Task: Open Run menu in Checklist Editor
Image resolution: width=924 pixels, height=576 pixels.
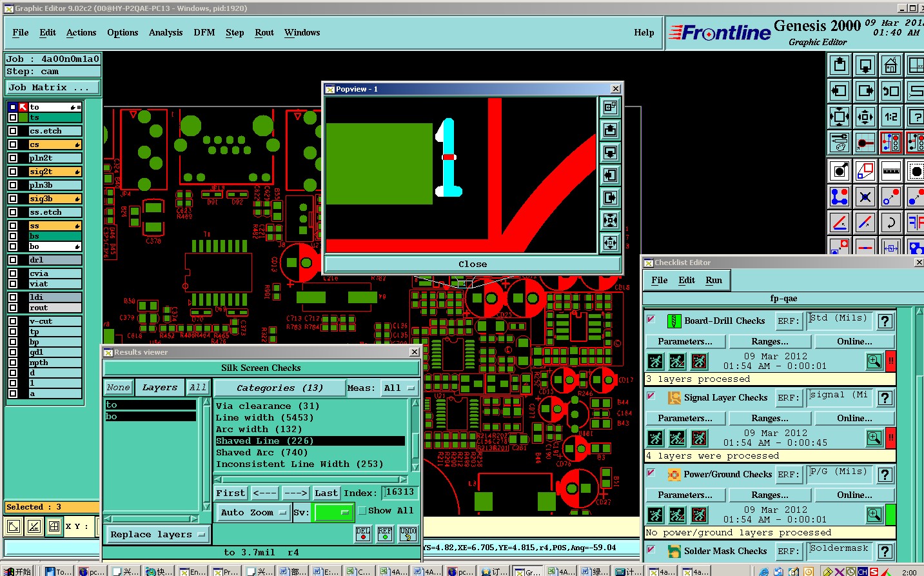Action: 714,280
